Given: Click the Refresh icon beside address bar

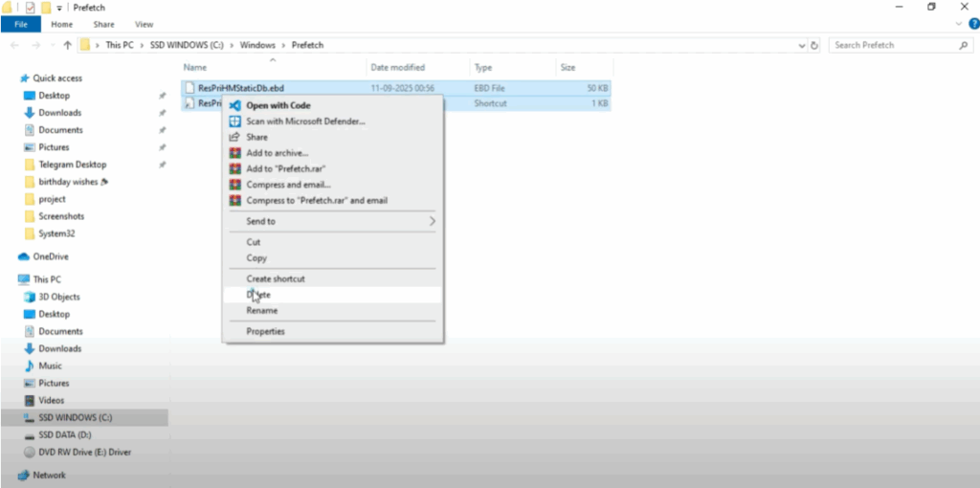Looking at the screenshot, I should point(814,45).
